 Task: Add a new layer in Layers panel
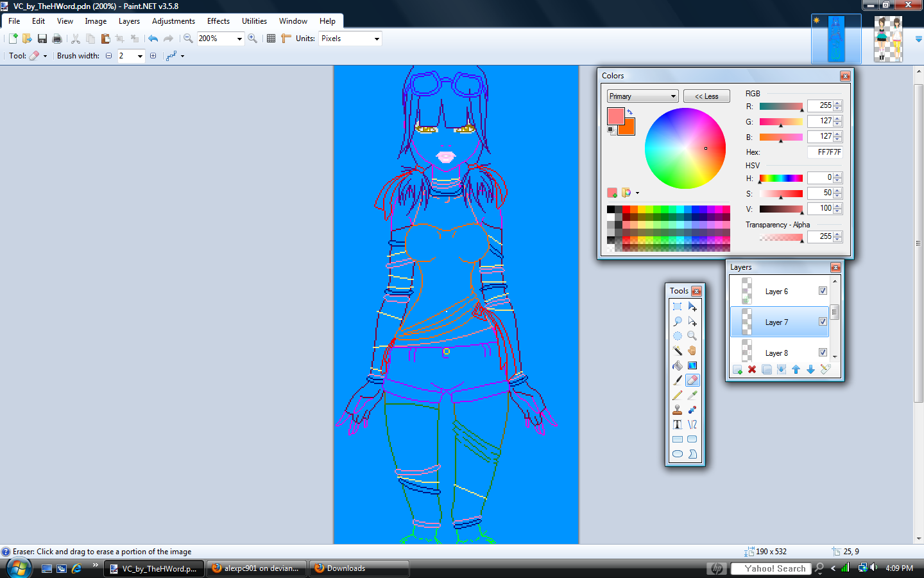click(737, 369)
